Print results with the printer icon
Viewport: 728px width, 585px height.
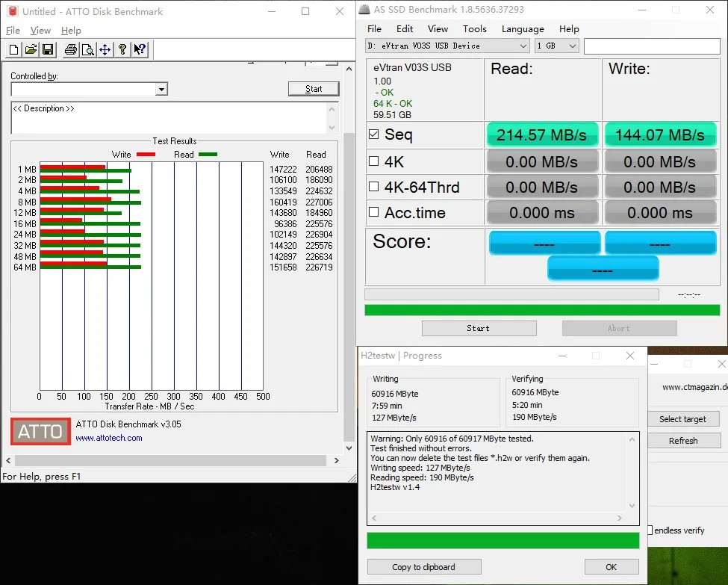[70, 50]
